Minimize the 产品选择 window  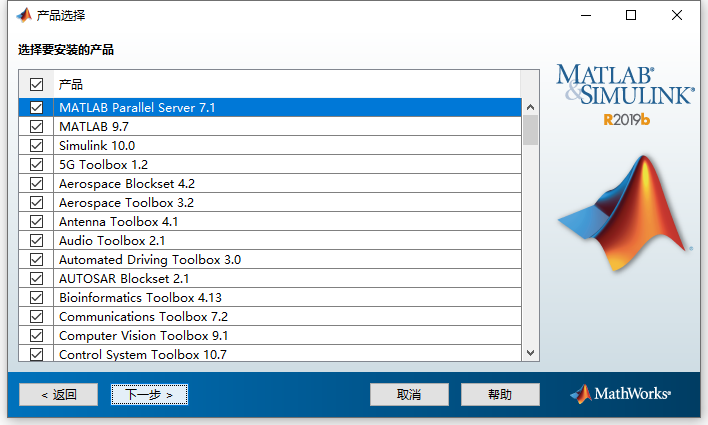586,15
